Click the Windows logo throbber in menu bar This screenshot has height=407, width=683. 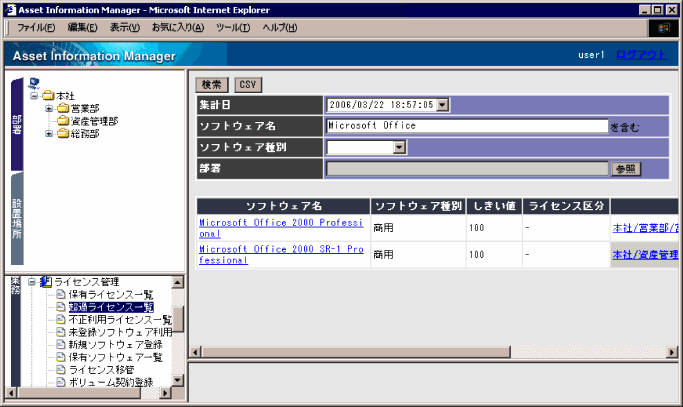tap(663, 28)
